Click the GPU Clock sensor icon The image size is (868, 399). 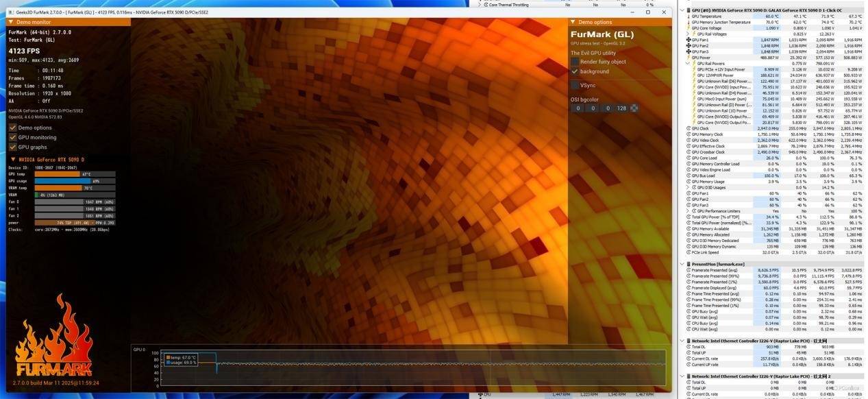click(x=689, y=128)
